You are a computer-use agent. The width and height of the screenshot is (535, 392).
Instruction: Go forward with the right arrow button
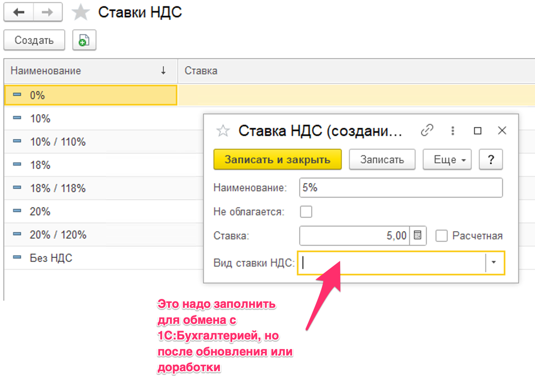[48, 12]
